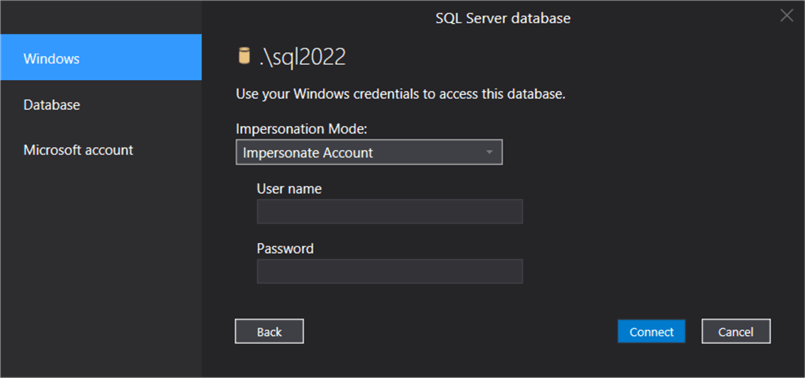The width and height of the screenshot is (805, 378).
Task: Click the database cylinder icon beside .\sql2022
Action: click(x=244, y=56)
